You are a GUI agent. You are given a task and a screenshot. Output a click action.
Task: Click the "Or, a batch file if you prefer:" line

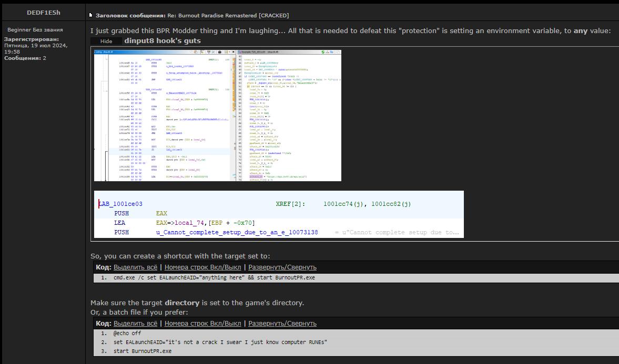(139, 312)
